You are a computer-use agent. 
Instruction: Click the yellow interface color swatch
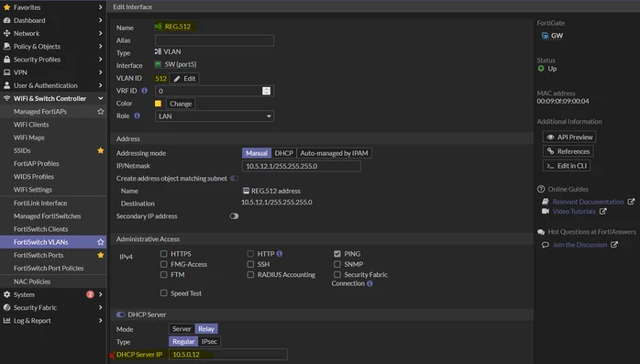[x=158, y=104]
